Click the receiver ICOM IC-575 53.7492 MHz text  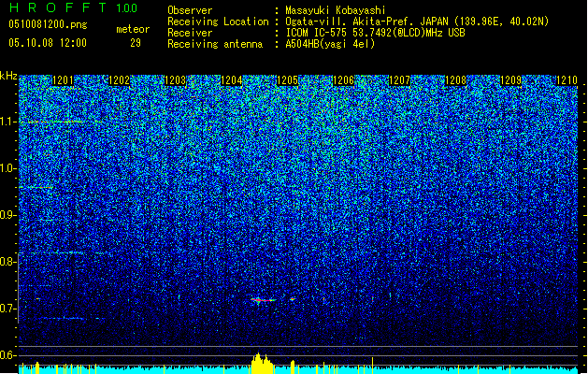(375, 33)
